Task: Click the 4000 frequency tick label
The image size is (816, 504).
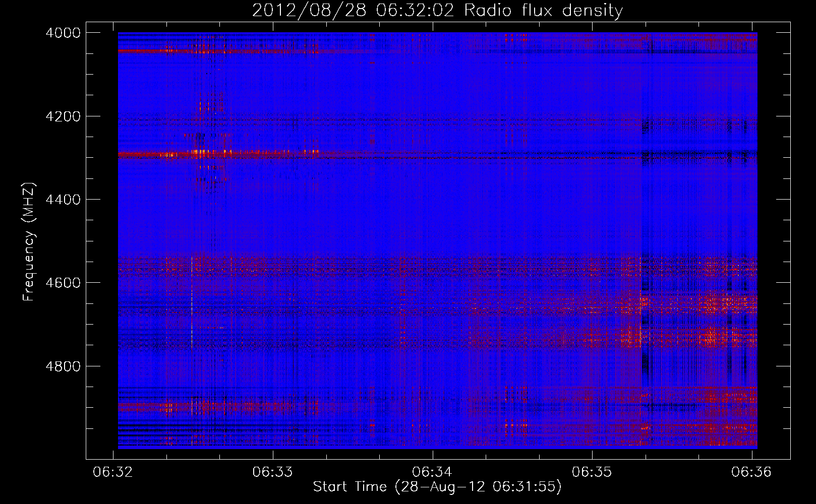Action: 63,33
